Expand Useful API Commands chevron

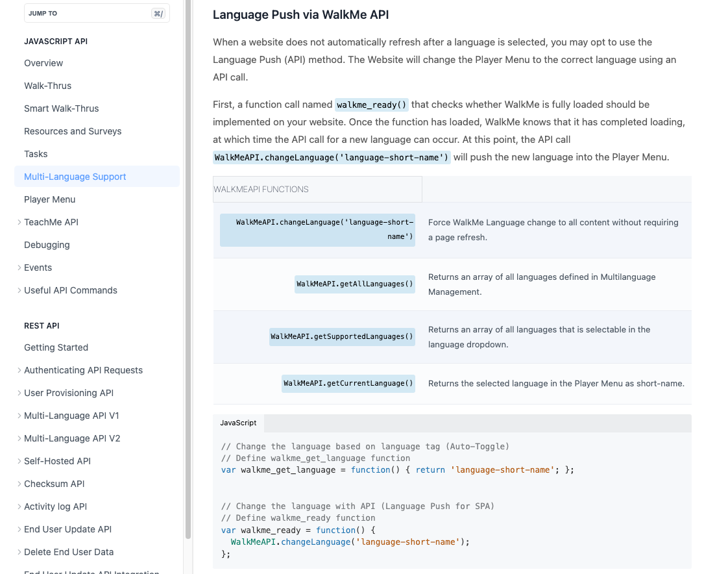coord(19,290)
